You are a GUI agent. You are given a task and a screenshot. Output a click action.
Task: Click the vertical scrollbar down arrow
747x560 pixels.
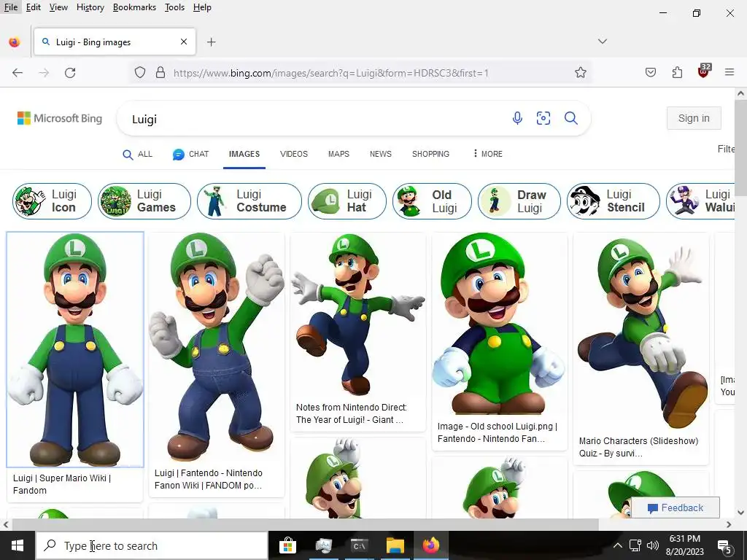point(741,513)
